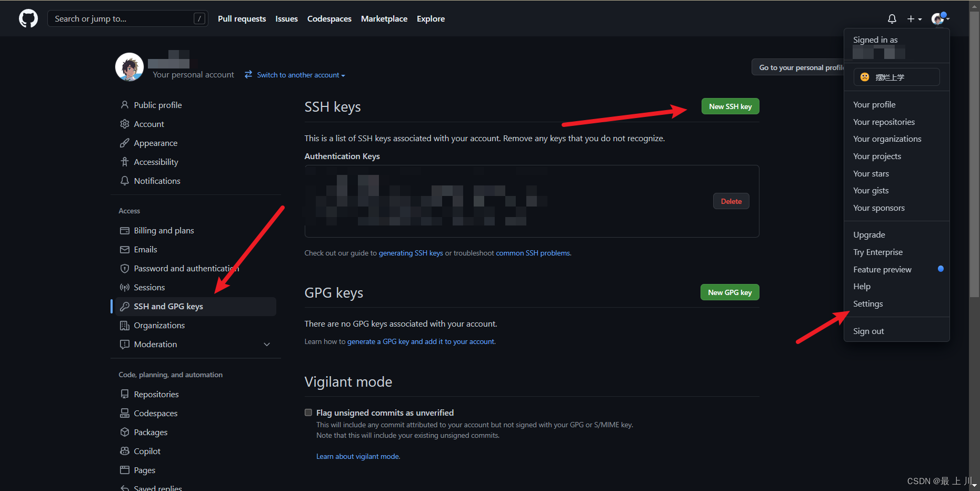Delete the listed SSH authentication key

(x=731, y=201)
